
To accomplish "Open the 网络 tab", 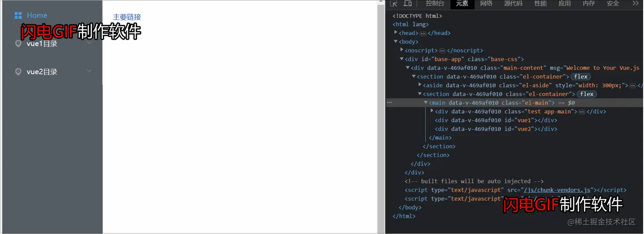I will coord(486,3).
